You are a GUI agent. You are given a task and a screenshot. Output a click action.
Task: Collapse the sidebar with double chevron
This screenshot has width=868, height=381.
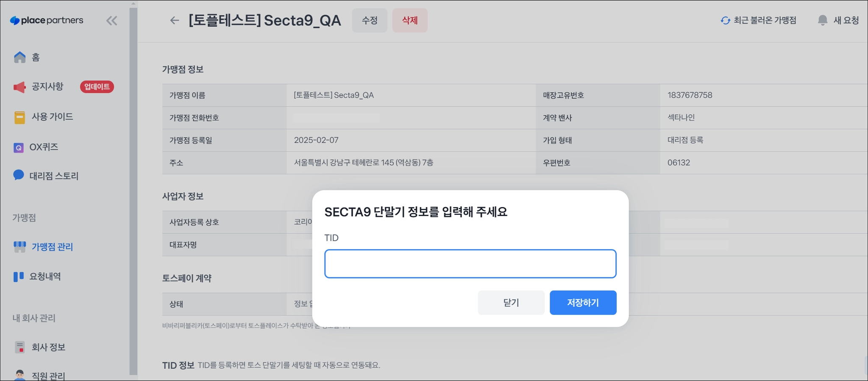pyautogui.click(x=111, y=21)
